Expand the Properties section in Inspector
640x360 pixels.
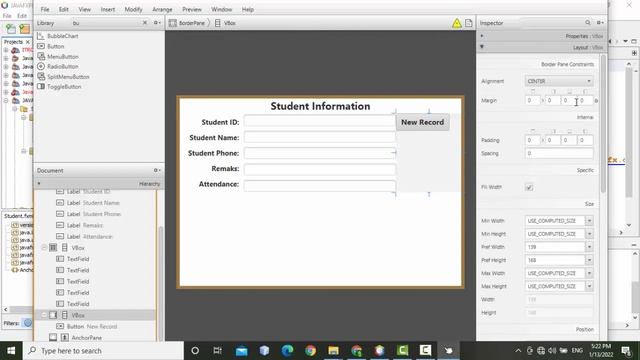point(482,36)
